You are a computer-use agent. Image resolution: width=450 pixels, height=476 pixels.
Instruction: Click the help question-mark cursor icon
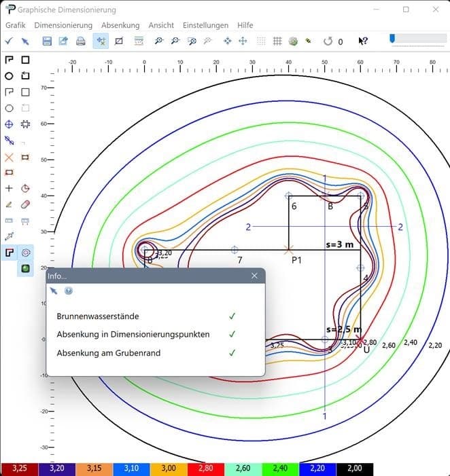point(363,41)
